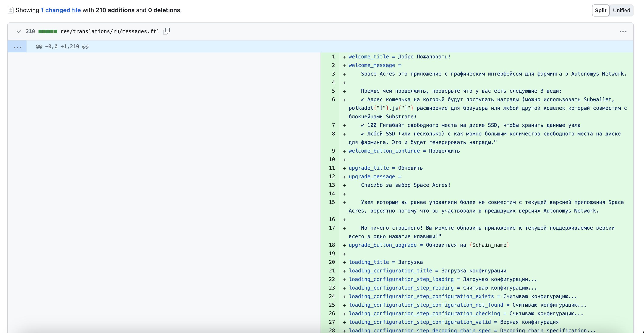The height and width of the screenshot is (333, 644).
Task: Select line number 9 of the diff
Action: click(x=333, y=151)
